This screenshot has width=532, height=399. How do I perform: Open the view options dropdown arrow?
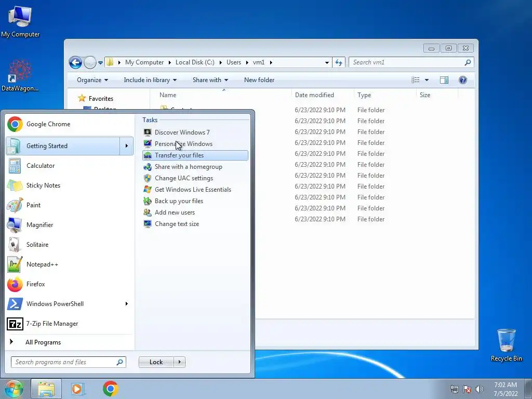(427, 80)
